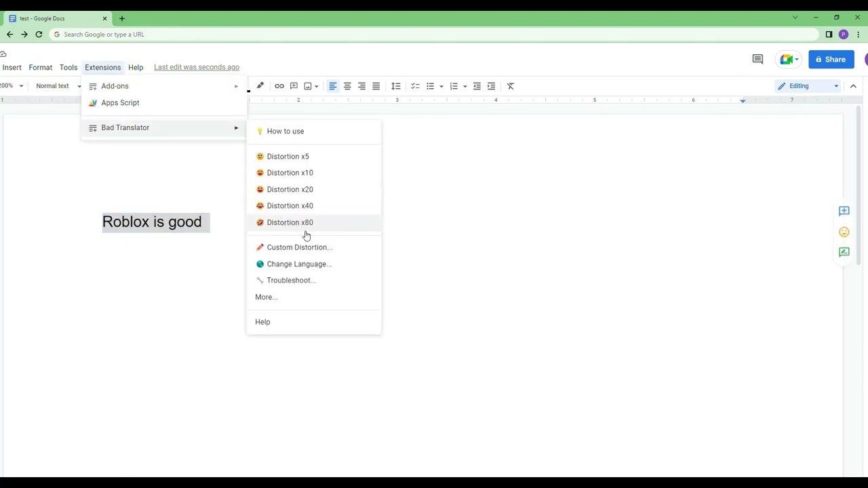
Task: Open the new tab with plus
Action: 122,18
